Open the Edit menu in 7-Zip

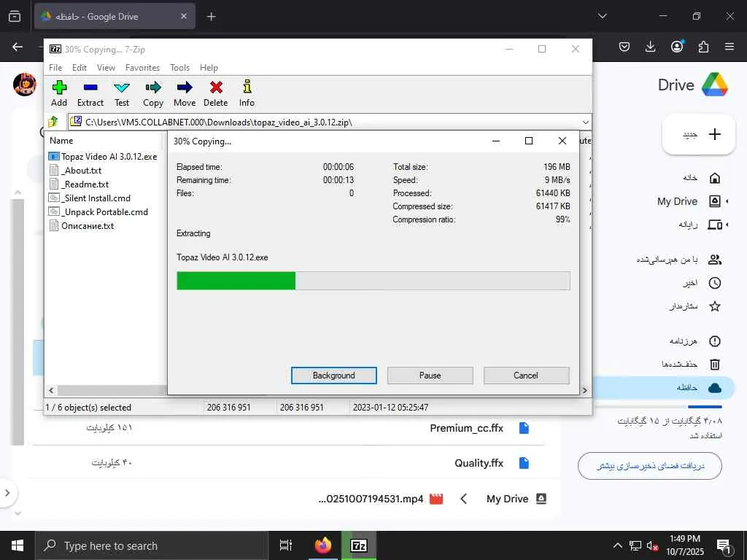(x=79, y=68)
